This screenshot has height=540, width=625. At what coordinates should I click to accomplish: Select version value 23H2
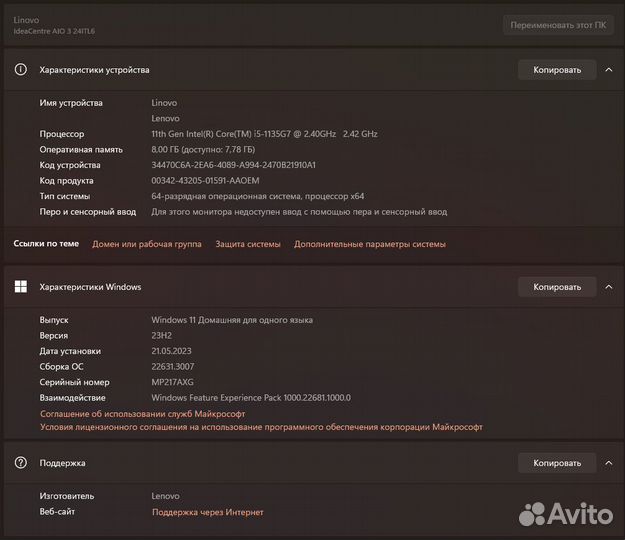pos(161,336)
